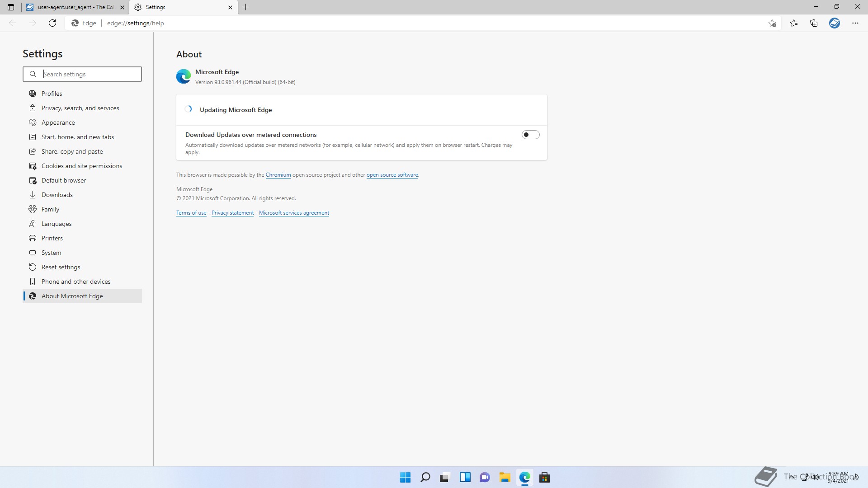Open Phone and other devices settings

click(x=82, y=282)
